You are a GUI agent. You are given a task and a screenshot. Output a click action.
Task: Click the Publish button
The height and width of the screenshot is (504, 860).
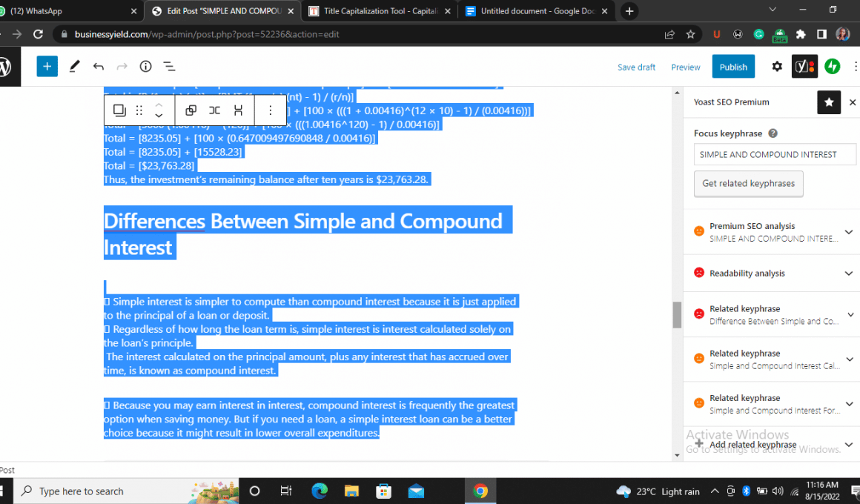(733, 67)
